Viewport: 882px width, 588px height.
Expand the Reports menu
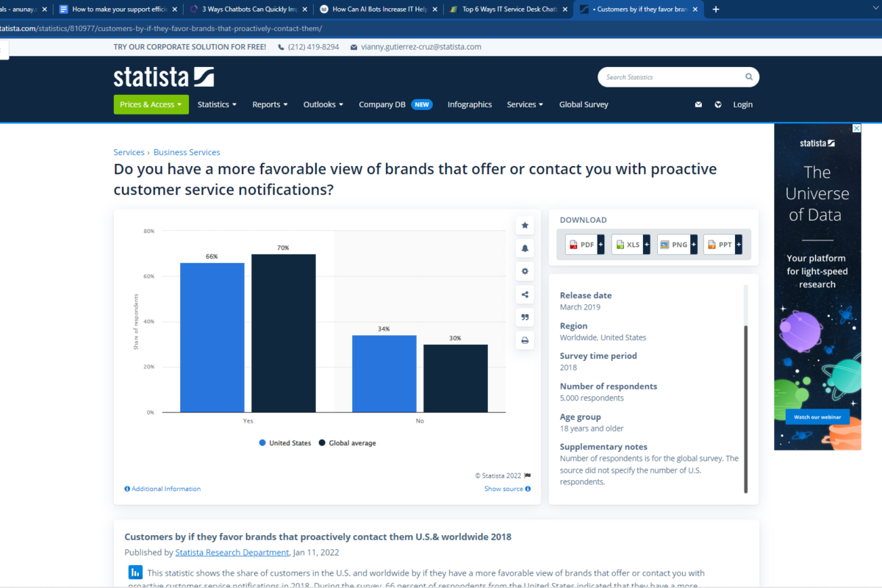tap(270, 104)
